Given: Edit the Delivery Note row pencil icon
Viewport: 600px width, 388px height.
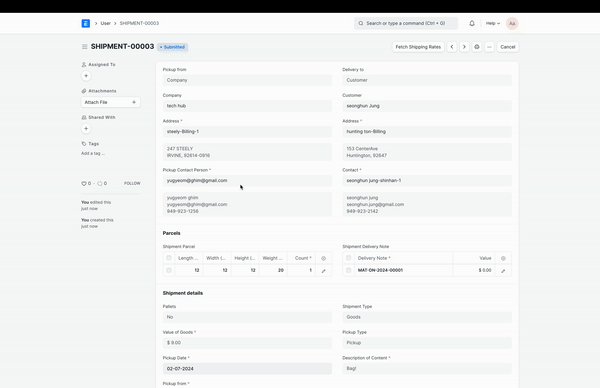Looking at the screenshot, I should pos(503,271).
